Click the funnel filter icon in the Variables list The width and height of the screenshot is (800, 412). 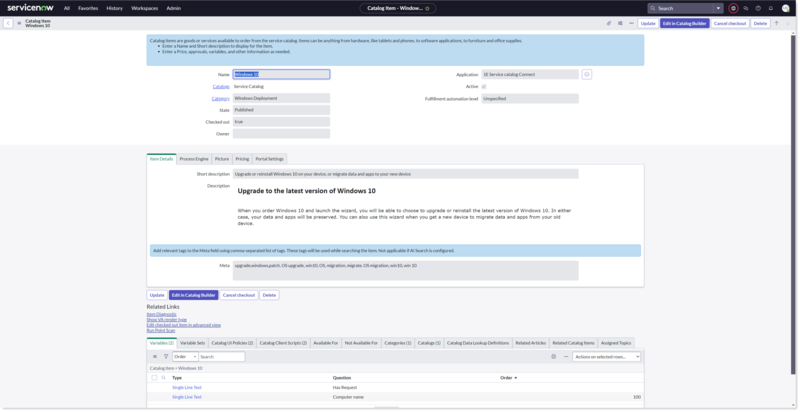point(166,356)
